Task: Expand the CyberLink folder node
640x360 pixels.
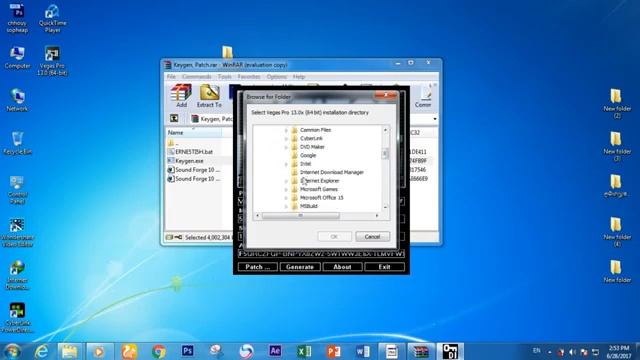Action: (x=286, y=138)
